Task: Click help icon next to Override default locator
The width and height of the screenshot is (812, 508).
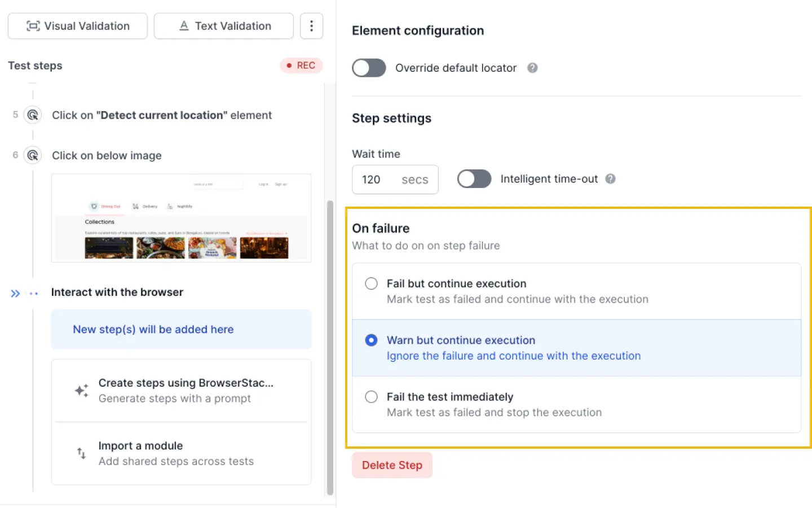Action: [532, 68]
